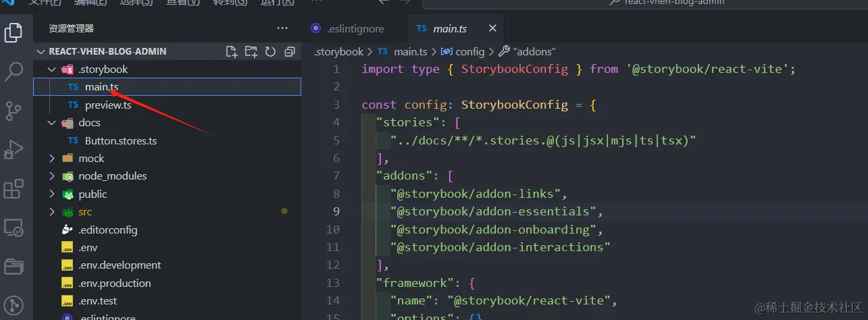The width and height of the screenshot is (868, 320).
Task: Click line number 9 in the gutter
Action: point(336,211)
